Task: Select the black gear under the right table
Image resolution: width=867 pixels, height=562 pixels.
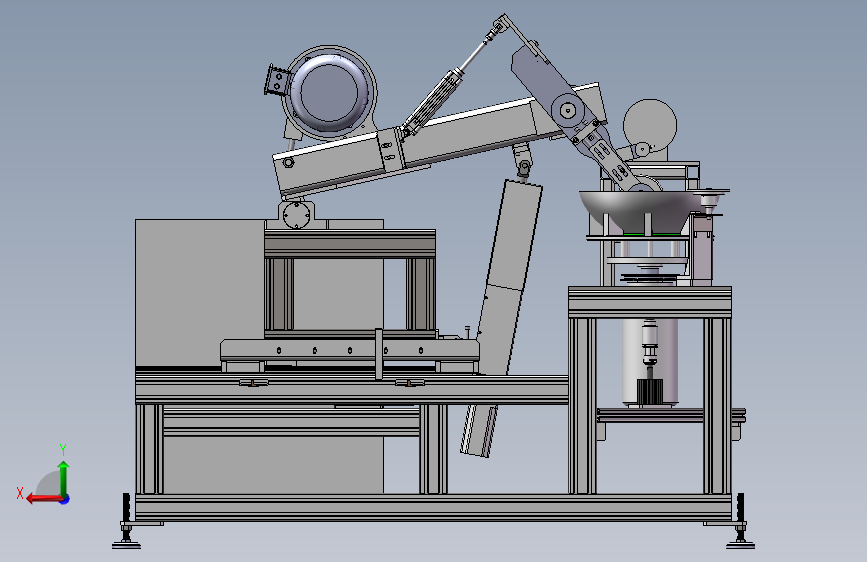Action: point(650,392)
